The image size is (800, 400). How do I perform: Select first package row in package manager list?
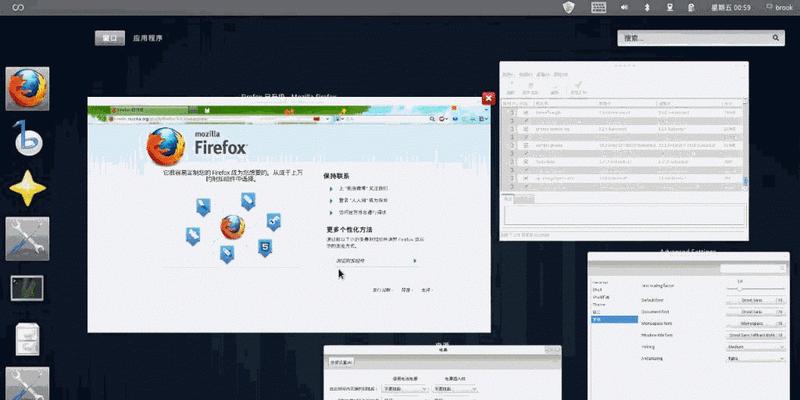(622, 112)
